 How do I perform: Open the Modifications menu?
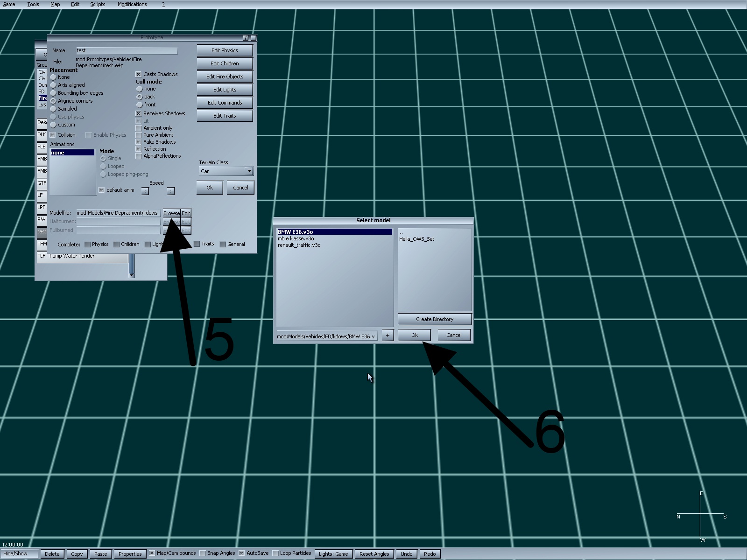132,4
